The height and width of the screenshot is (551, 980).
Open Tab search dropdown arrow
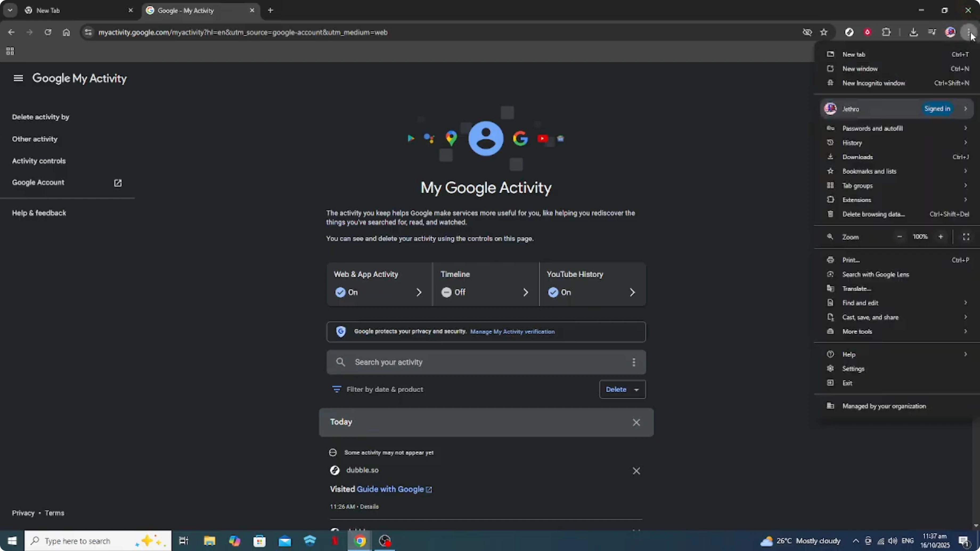[x=10, y=10]
